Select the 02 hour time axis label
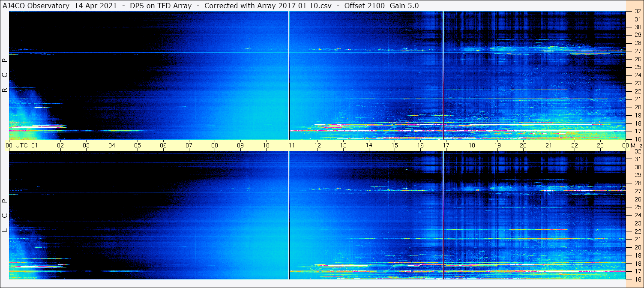The image size is (644, 288). pyautogui.click(x=60, y=145)
